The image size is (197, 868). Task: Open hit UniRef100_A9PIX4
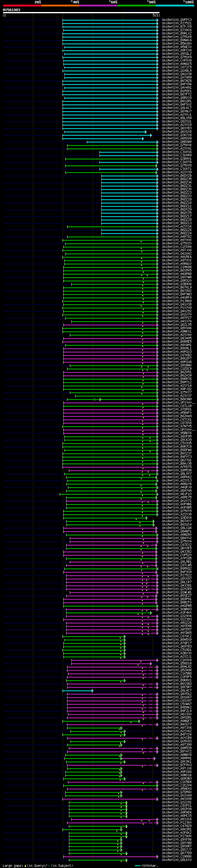tap(177, 50)
